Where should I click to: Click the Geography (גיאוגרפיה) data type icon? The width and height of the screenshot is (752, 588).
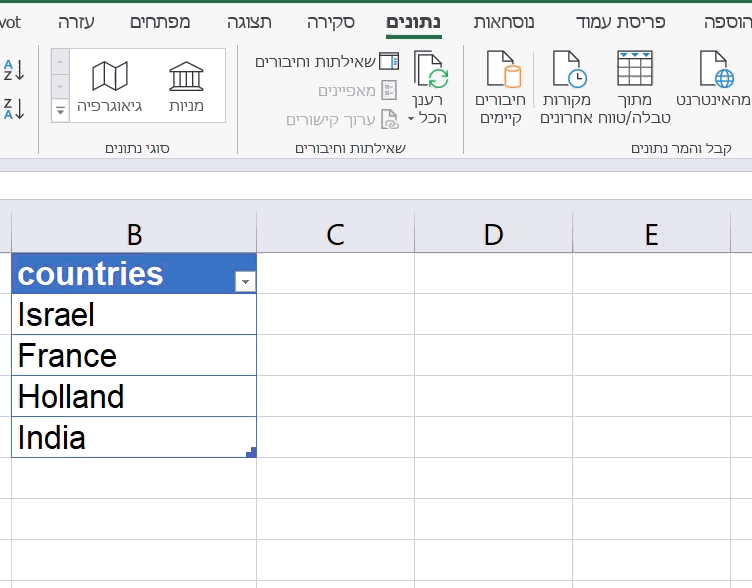[x=110, y=76]
